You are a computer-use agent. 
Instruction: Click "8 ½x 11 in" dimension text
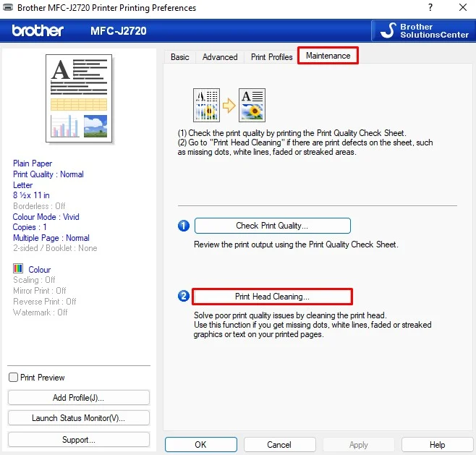click(31, 195)
